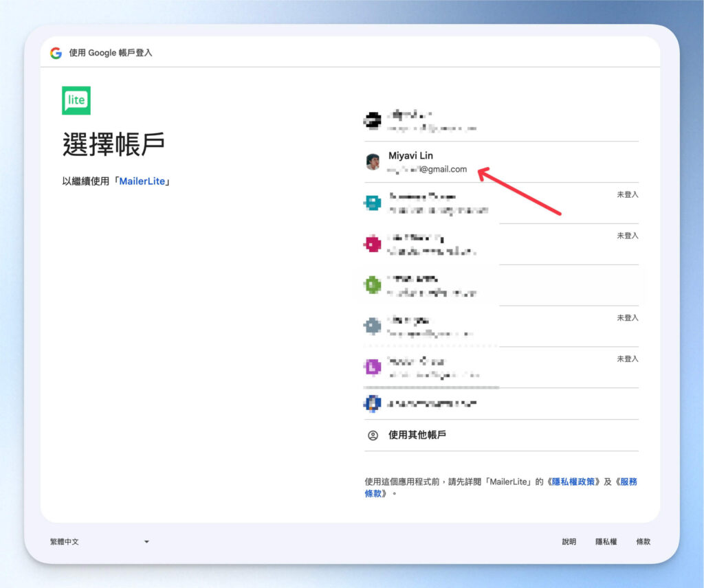Open the MailerLite link under 選擇帳戶
Viewport: 704px width, 588px height.
tap(142, 181)
